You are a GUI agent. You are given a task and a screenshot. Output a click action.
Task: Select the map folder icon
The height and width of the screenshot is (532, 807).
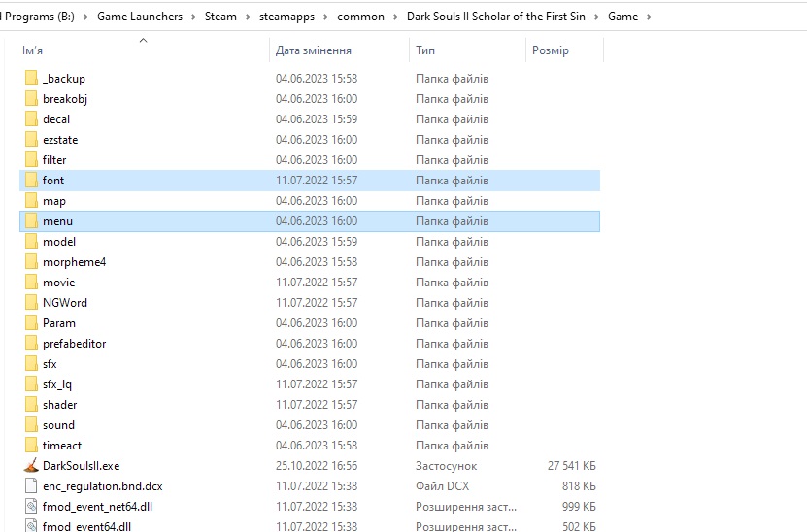(x=31, y=201)
